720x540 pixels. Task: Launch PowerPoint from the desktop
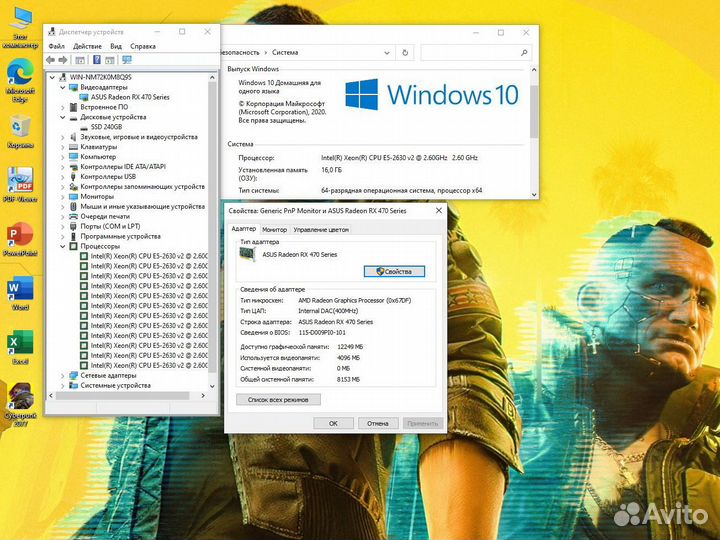tap(20, 239)
